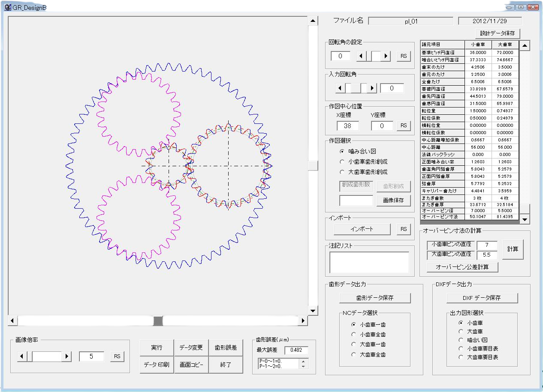Screen dimensions: 543x392
Task: Select 小歯車全歯 NC data option
Action: 354,335
